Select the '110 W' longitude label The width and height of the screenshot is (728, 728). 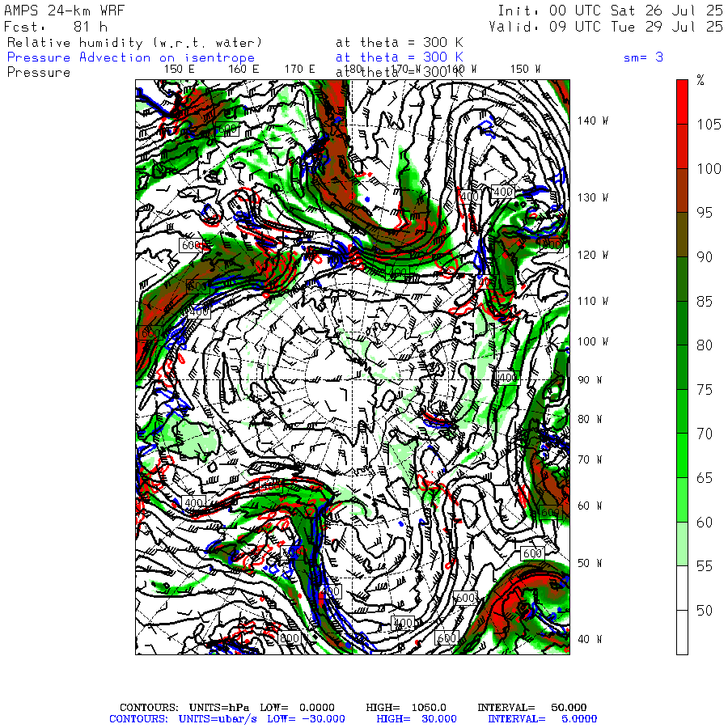pyautogui.click(x=593, y=301)
